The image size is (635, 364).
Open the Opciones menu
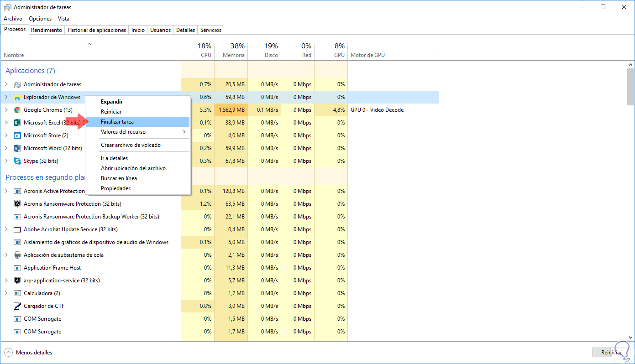[40, 19]
